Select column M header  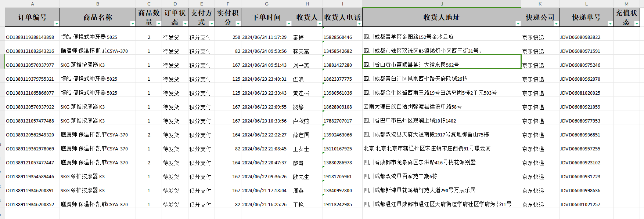click(x=626, y=4)
